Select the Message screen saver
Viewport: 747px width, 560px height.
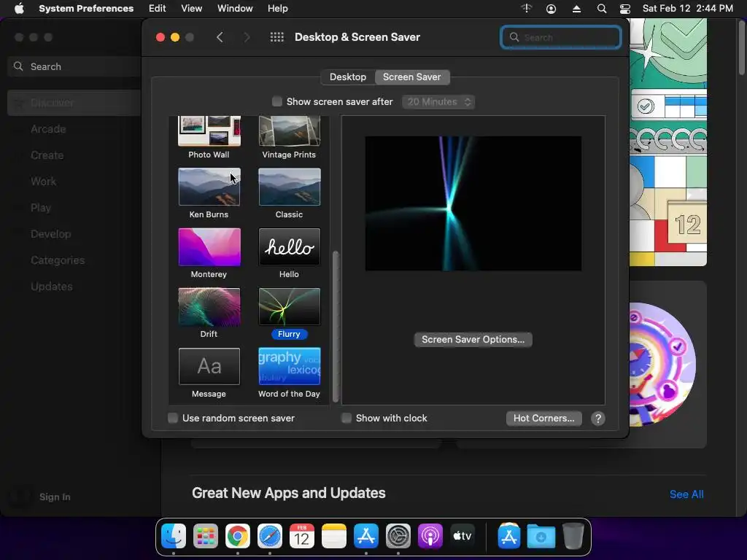[209, 373]
